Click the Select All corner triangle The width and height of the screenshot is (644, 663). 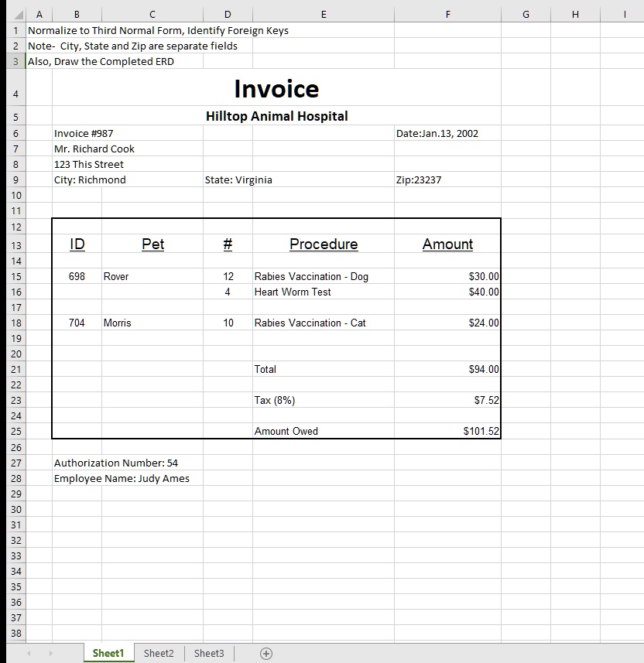click(18, 15)
